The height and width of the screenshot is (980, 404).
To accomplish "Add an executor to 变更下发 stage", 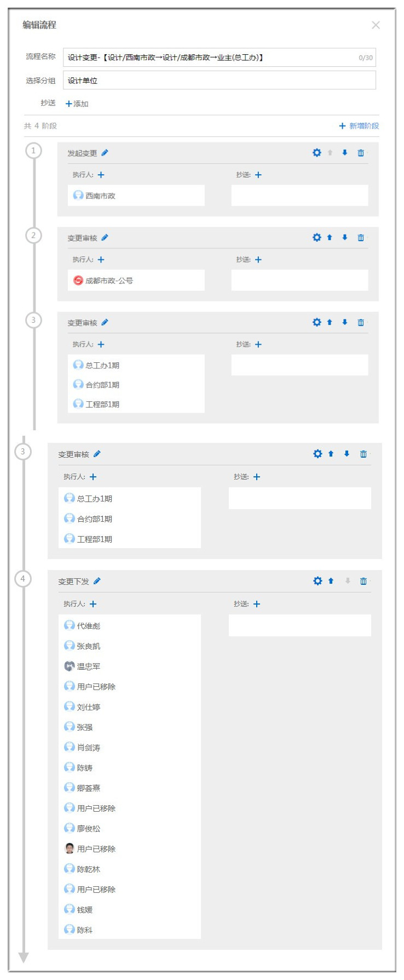I will point(93,604).
